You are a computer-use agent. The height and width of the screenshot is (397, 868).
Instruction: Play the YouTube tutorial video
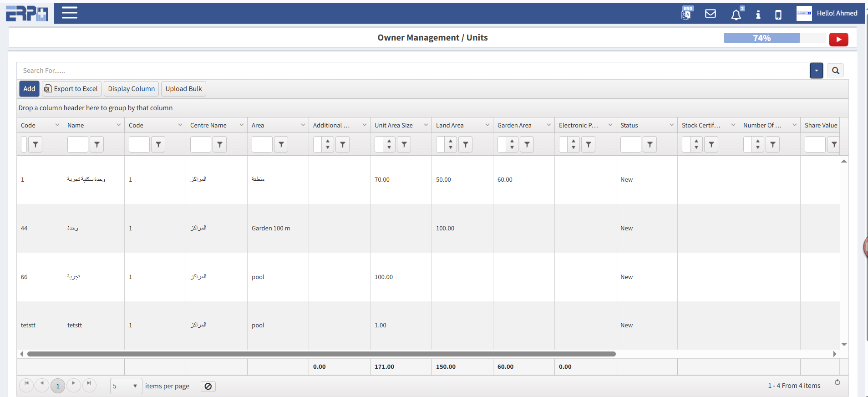click(838, 40)
